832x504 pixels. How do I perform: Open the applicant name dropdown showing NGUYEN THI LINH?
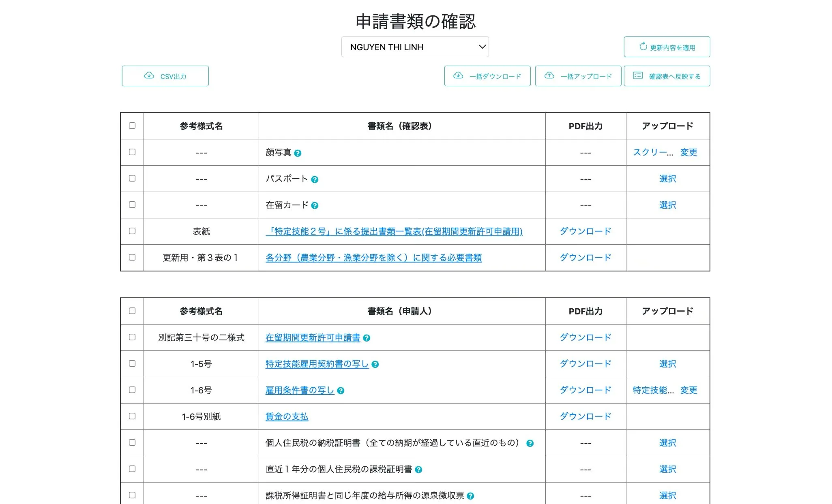tap(415, 47)
